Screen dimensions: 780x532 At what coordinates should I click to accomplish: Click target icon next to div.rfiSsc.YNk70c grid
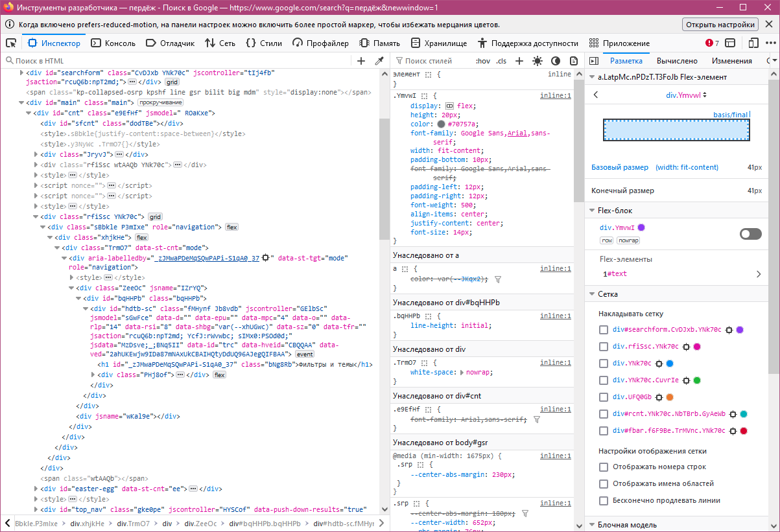[686, 347]
